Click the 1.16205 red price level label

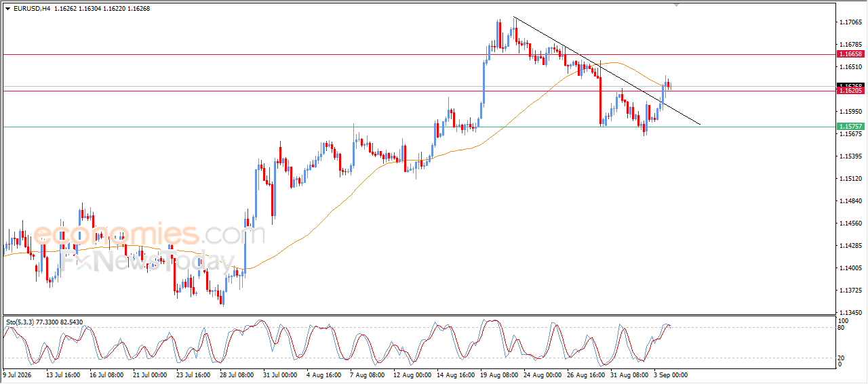click(x=850, y=91)
